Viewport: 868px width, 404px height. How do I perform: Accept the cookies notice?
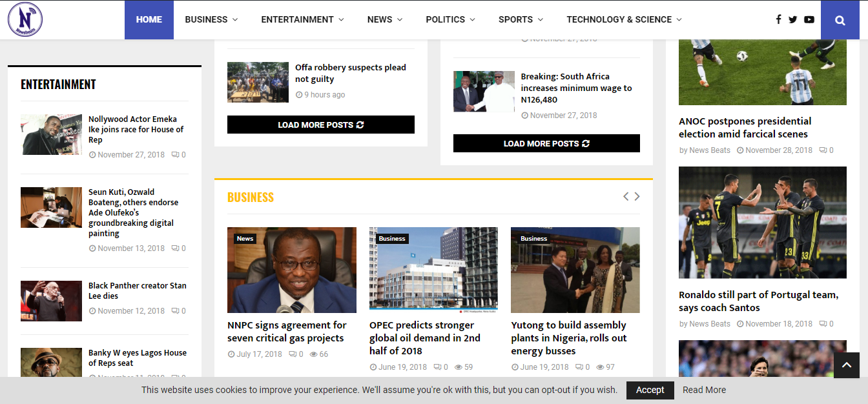point(650,390)
